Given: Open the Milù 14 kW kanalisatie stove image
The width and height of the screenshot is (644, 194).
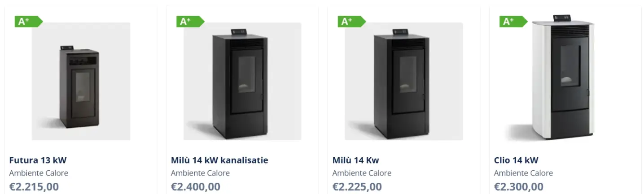Looking at the screenshot, I should 242,82.
